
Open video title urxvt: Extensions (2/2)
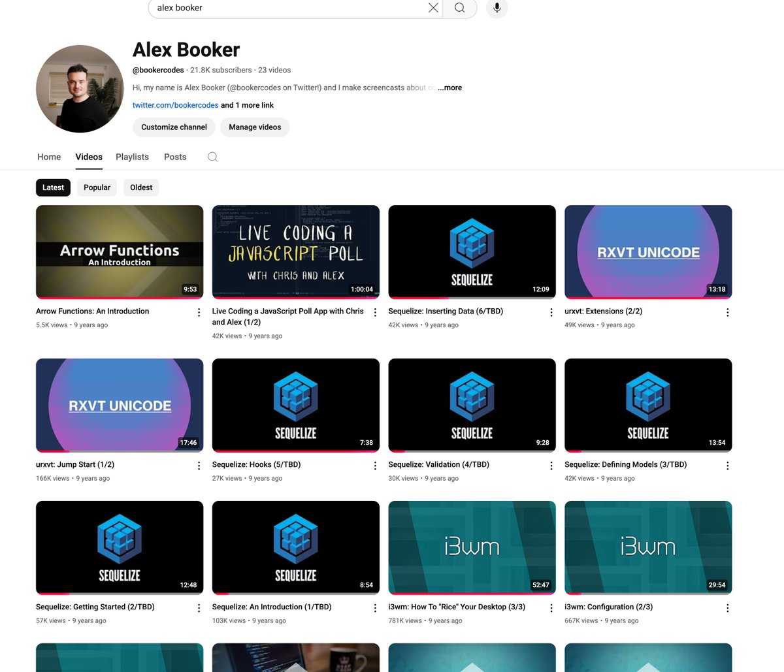click(x=603, y=312)
